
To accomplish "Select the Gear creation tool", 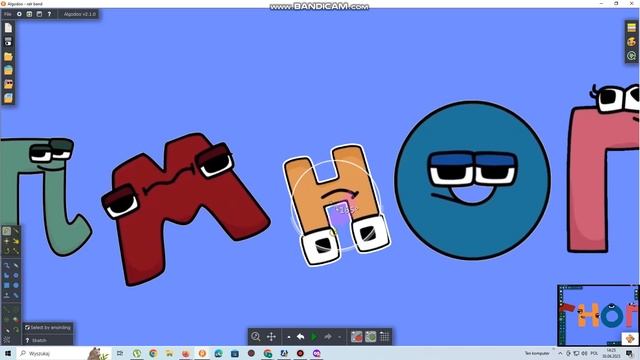I will tap(16, 276).
